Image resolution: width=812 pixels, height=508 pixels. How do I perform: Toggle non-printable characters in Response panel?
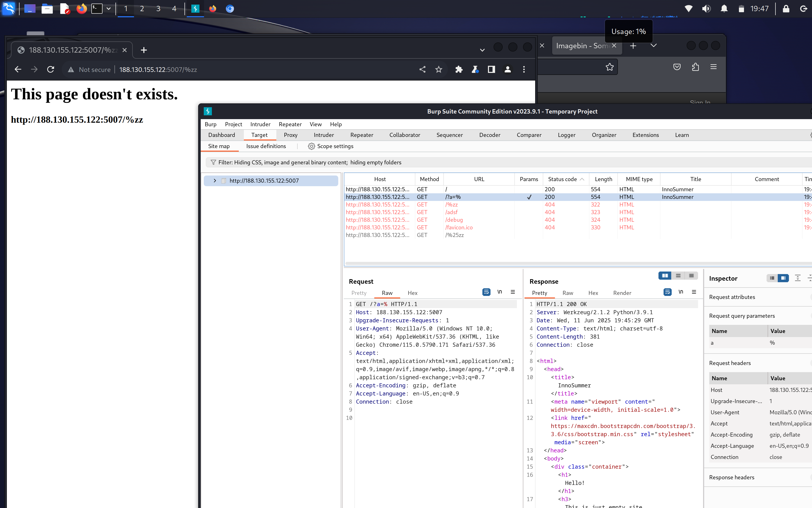click(681, 292)
